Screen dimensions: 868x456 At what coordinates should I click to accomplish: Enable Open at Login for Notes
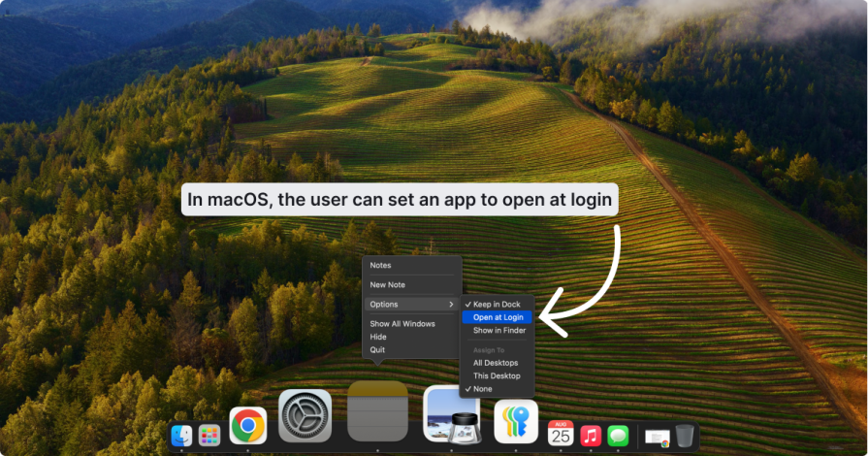point(498,317)
